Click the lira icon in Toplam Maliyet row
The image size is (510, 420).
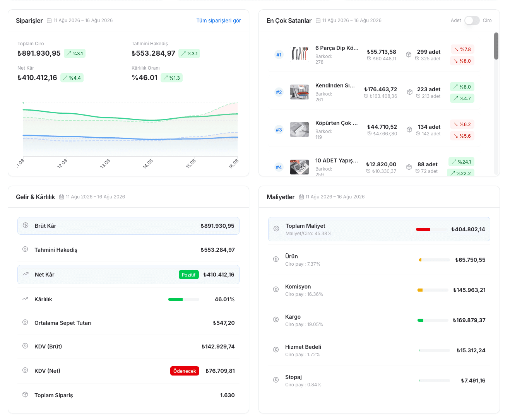point(276,229)
